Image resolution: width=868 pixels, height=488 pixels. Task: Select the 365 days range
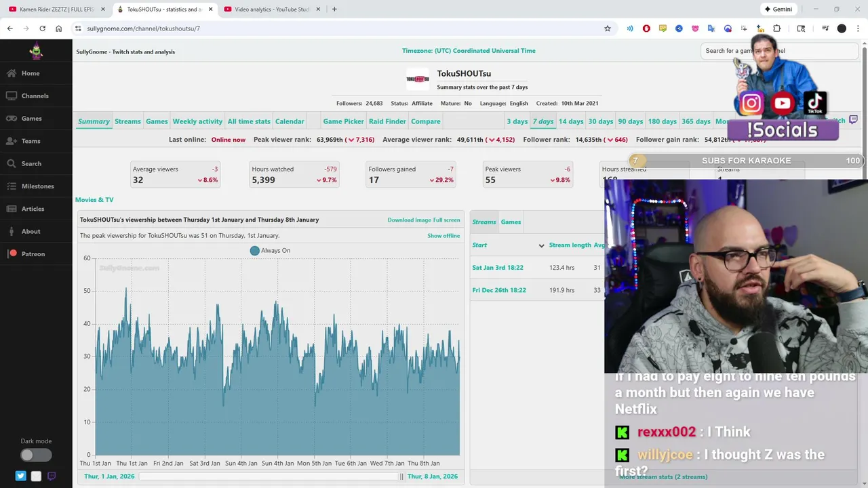(x=696, y=121)
